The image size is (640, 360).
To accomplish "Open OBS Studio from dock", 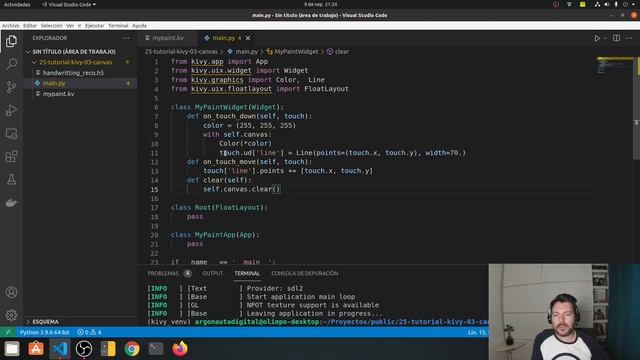I will 84,349.
